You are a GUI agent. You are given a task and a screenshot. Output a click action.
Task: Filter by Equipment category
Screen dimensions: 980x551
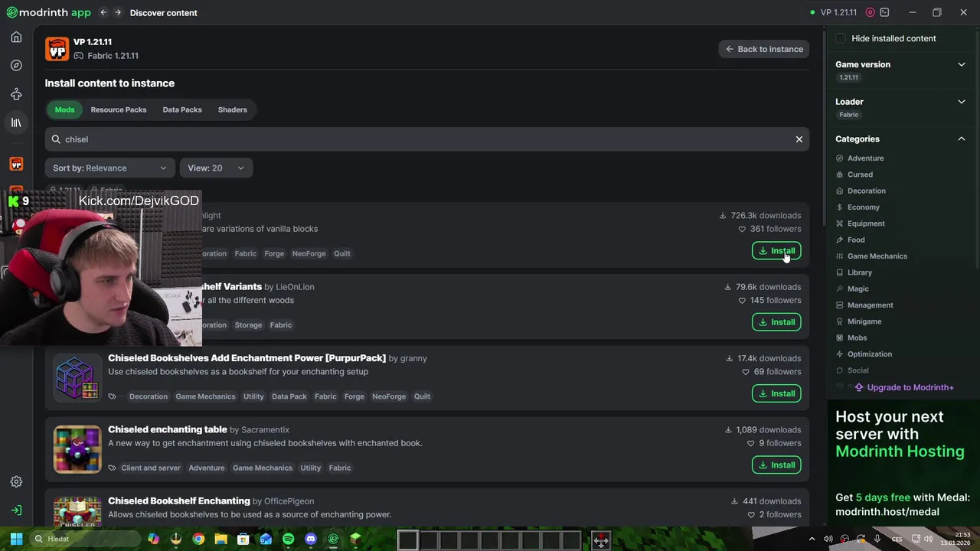coord(866,223)
